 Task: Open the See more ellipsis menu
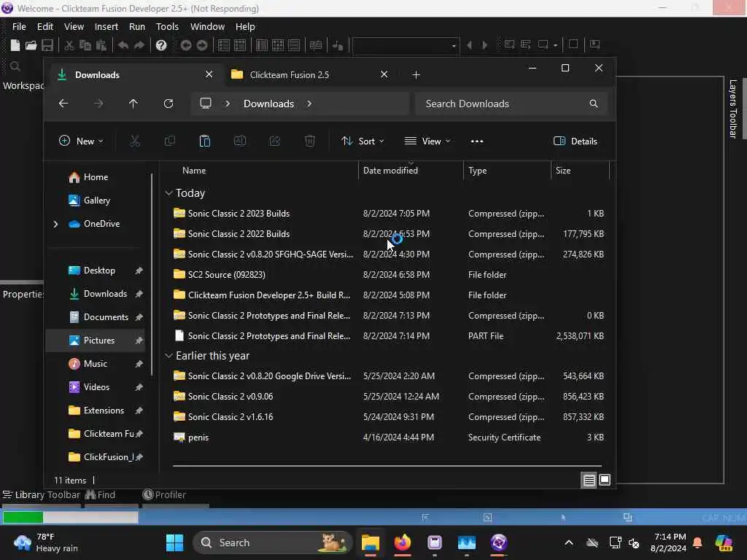click(x=477, y=141)
